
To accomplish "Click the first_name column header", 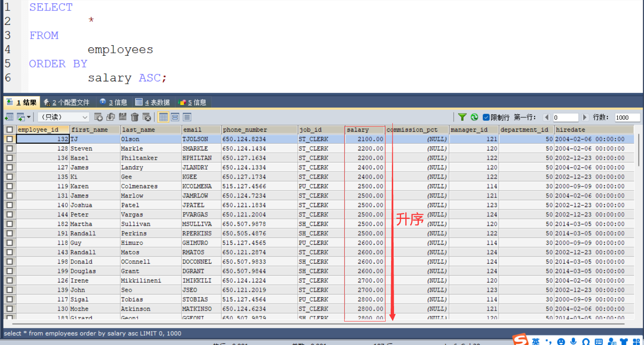I will pyautogui.click(x=95, y=130).
